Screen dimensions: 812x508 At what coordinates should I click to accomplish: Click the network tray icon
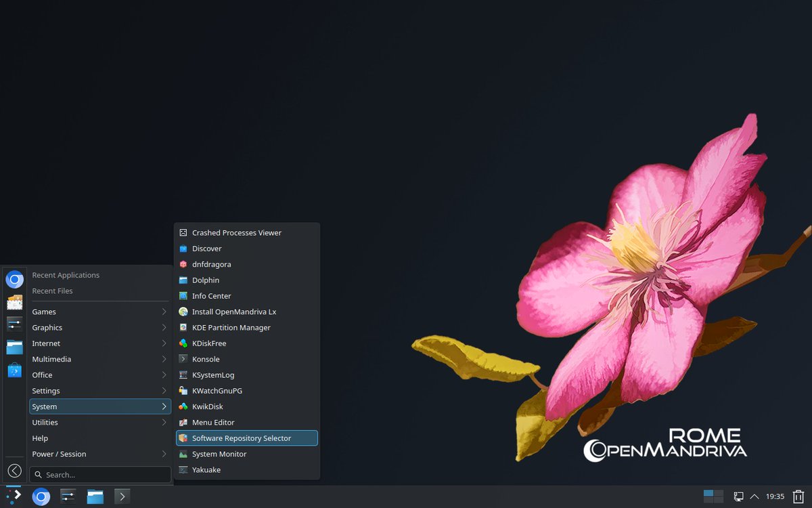click(739, 496)
